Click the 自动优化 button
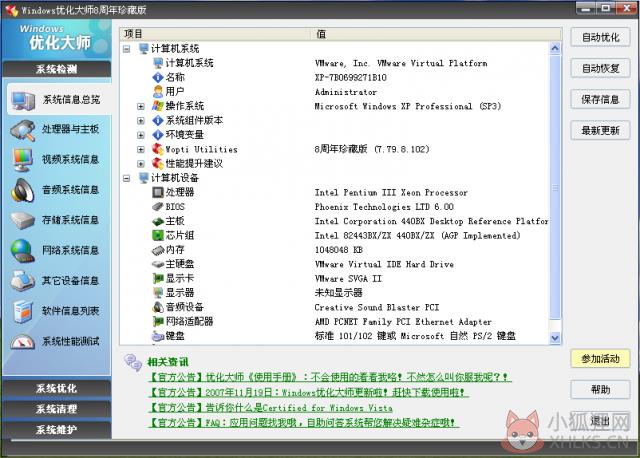This screenshot has width=640, height=458. [x=600, y=38]
